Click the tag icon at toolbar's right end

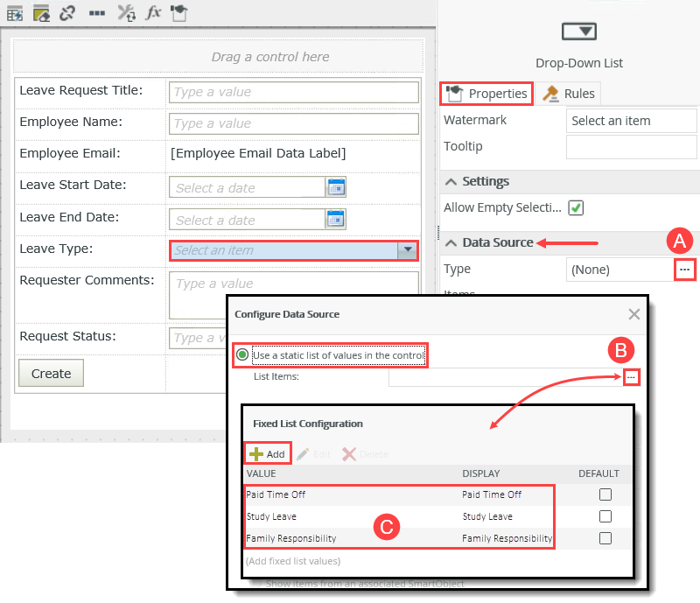point(178,13)
